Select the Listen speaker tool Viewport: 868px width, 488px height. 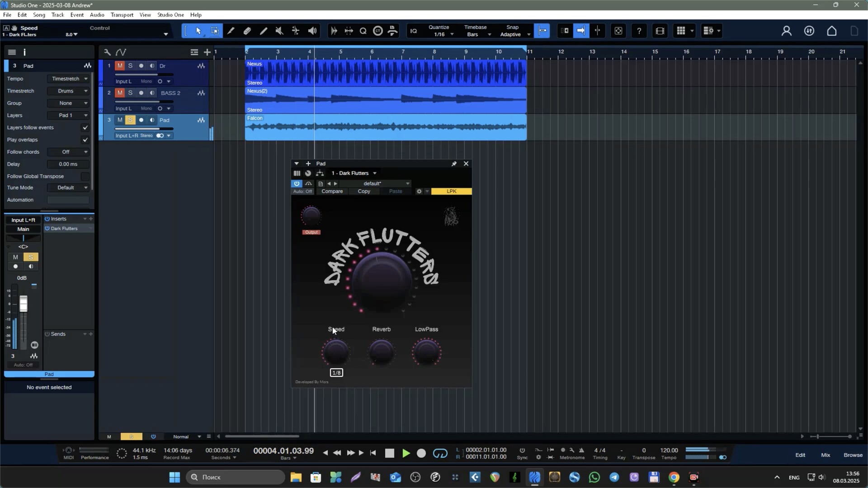tap(312, 31)
